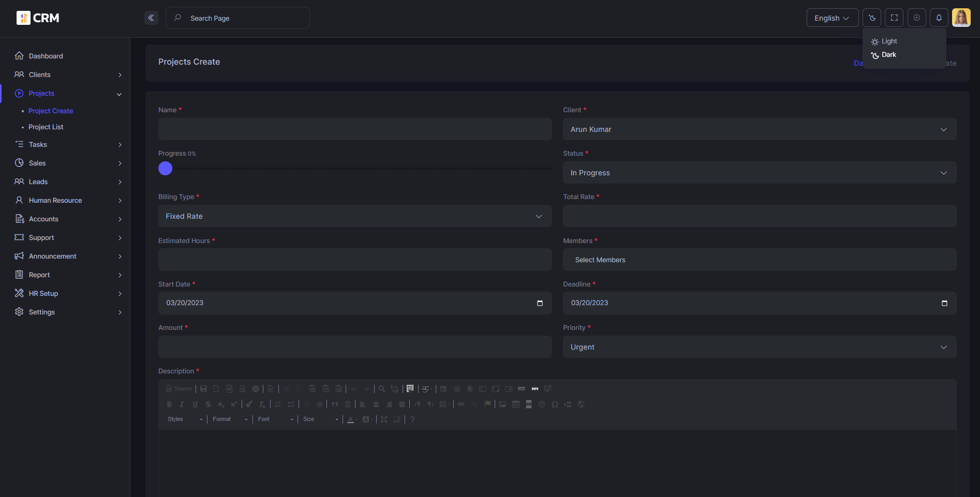The height and width of the screenshot is (497, 980).
Task: Click the Find magnifier in the editor toolbar
Action: [x=382, y=389]
